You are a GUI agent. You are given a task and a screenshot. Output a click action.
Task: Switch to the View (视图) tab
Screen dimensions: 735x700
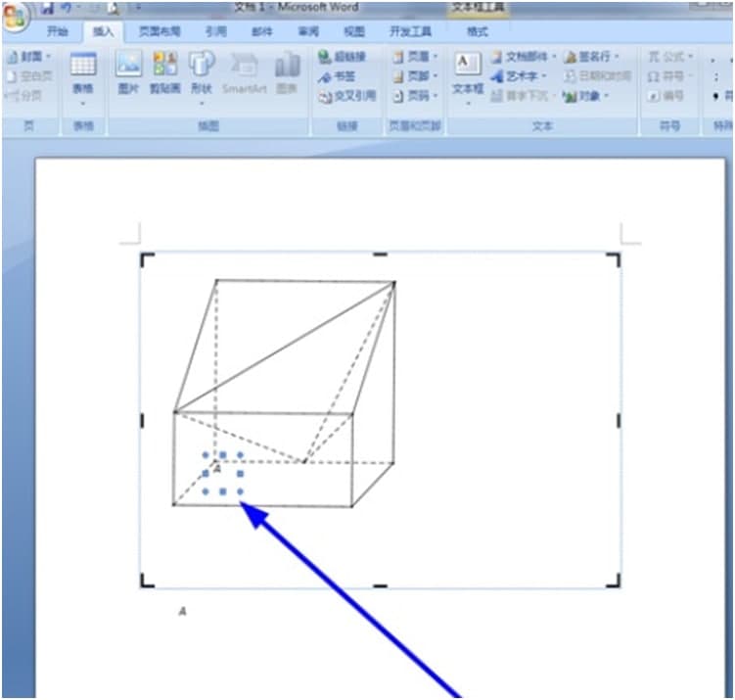coord(354,31)
